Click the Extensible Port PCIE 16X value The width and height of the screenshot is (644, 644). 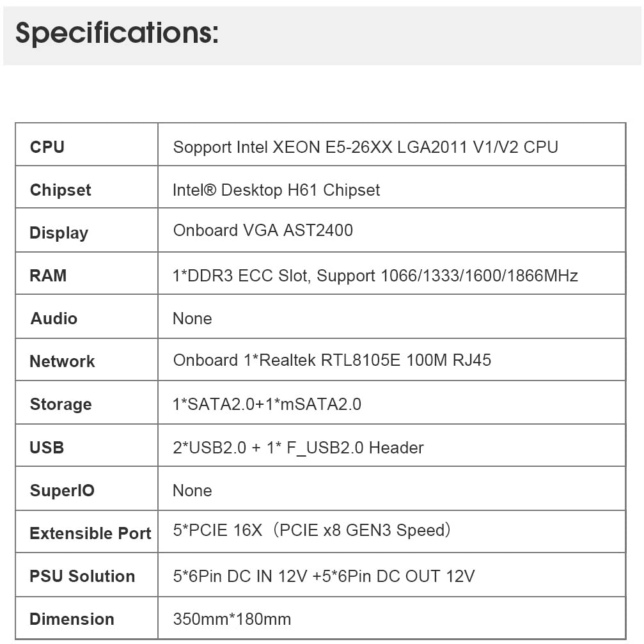(x=312, y=531)
